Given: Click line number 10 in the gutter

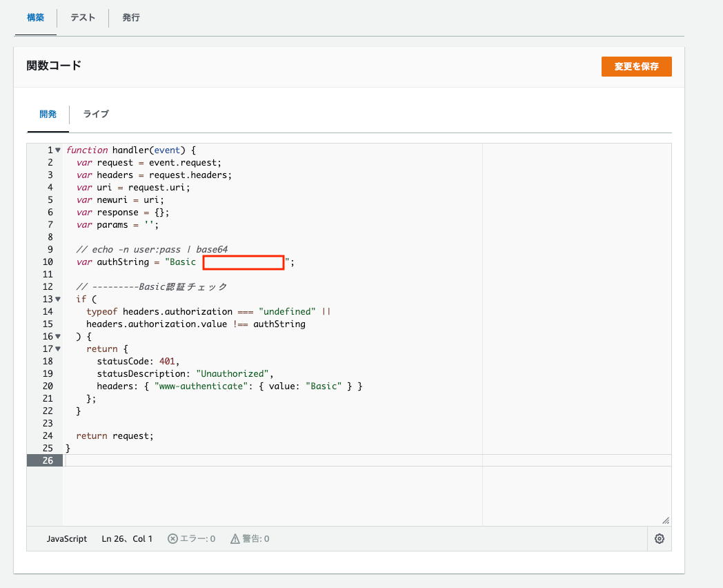Looking at the screenshot, I should click(x=48, y=262).
